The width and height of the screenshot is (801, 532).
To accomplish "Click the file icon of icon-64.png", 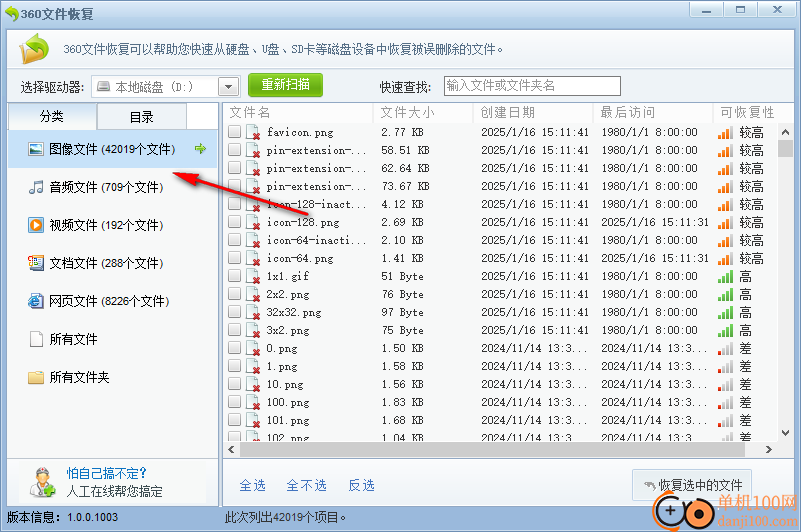I will pyautogui.click(x=253, y=259).
